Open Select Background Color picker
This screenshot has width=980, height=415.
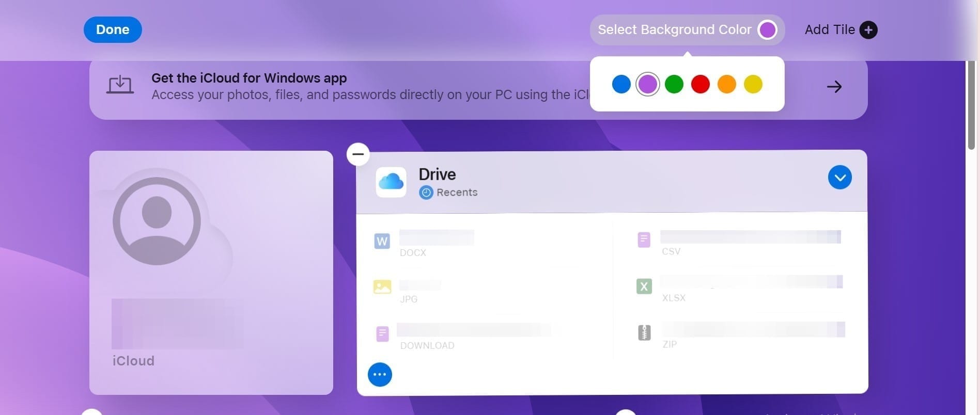[687, 30]
